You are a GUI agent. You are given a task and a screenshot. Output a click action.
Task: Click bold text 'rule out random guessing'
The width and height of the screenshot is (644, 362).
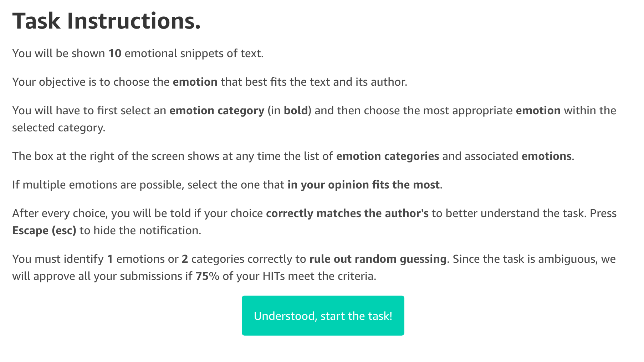(378, 259)
